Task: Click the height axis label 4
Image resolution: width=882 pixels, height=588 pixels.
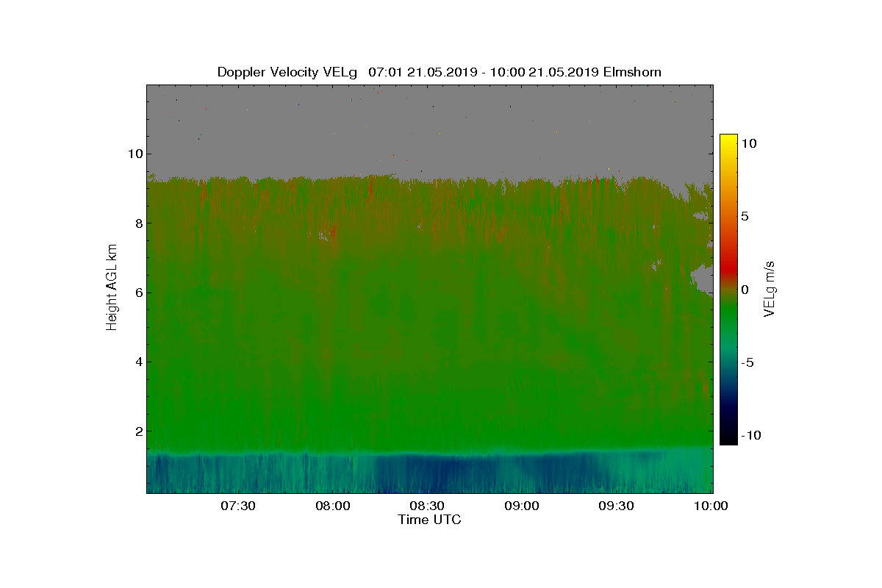Action: pyautogui.click(x=137, y=362)
